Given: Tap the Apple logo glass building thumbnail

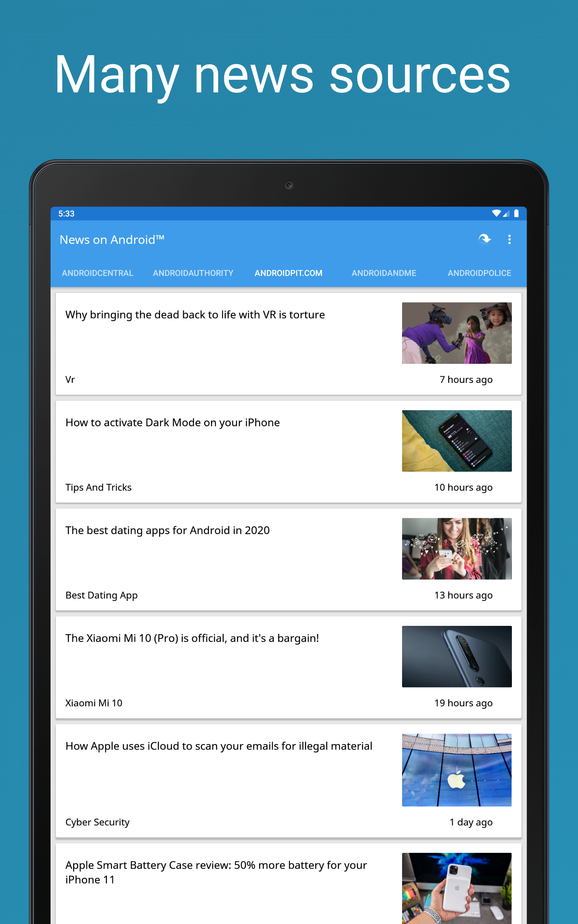Looking at the screenshot, I should pyautogui.click(x=456, y=770).
